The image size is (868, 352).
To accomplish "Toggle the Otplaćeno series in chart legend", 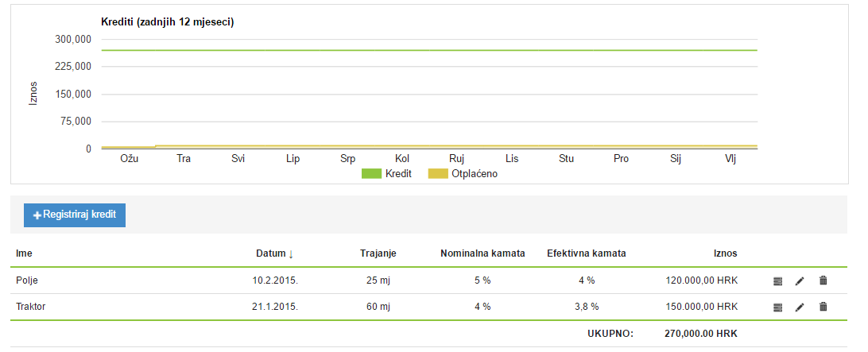I will pos(474,173).
